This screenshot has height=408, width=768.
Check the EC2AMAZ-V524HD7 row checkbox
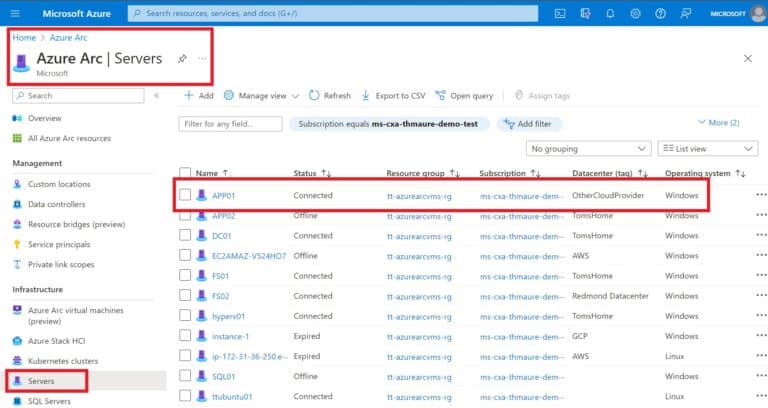click(185, 255)
